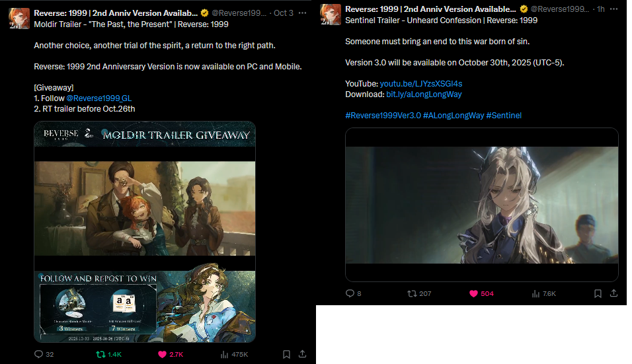Screen dimensions: 632x364
Task: Open account name on Oct 3 tweet
Action: pyautogui.click(x=116, y=13)
